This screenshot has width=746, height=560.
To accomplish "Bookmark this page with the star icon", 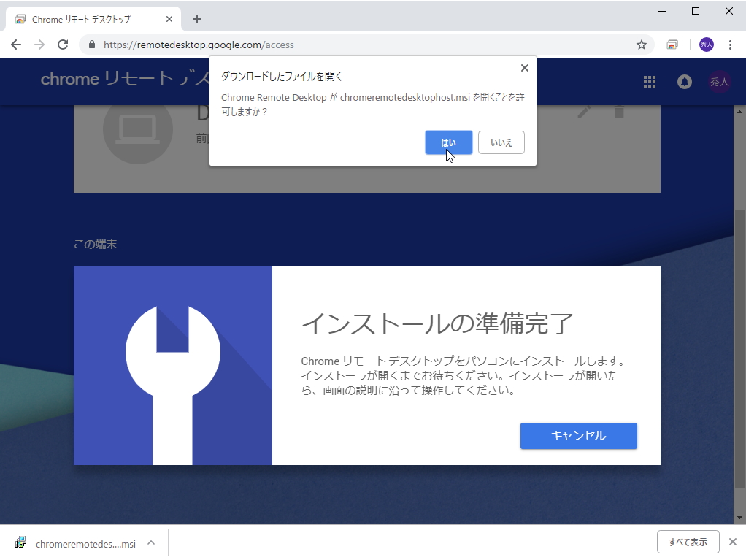I will click(x=642, y=45).
